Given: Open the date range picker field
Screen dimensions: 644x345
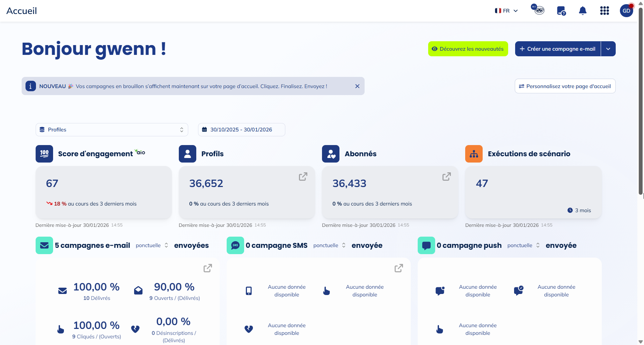Looking at the screenshot, I should pos(241,130).
